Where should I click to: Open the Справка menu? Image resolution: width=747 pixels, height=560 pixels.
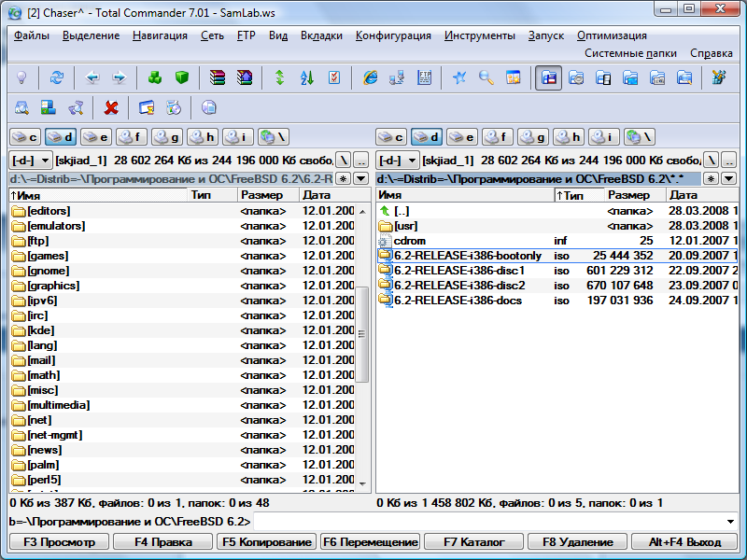pos(712,53)
